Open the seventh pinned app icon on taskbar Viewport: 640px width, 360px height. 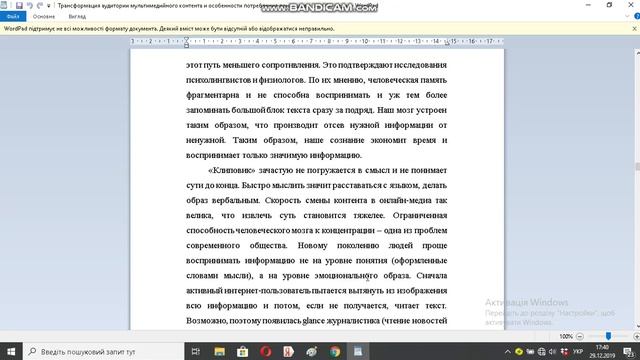click(x=312, y=351)
